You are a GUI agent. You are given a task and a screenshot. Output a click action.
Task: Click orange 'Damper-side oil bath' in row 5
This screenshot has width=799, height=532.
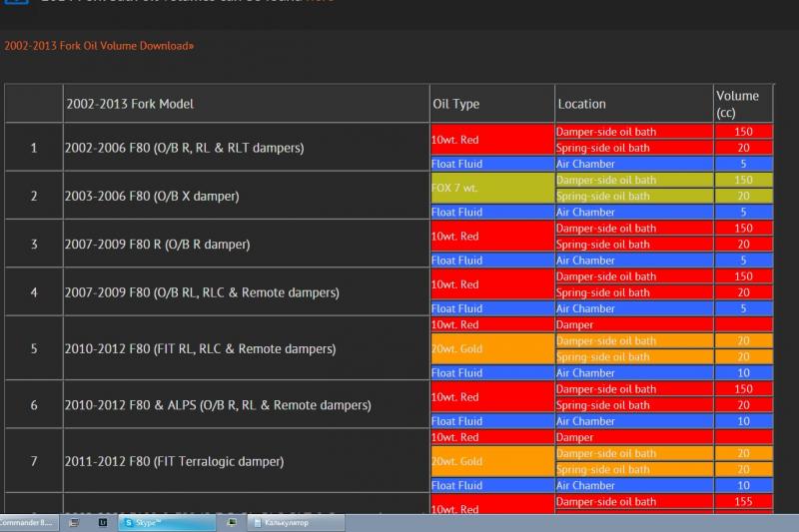pyautogui.click(x=634, y=341)
